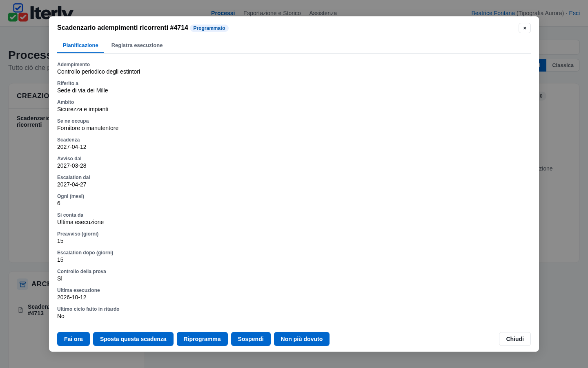Select the value Sicurezza e impianti
The height and width of the screenshot is (368, 588).
82,109
